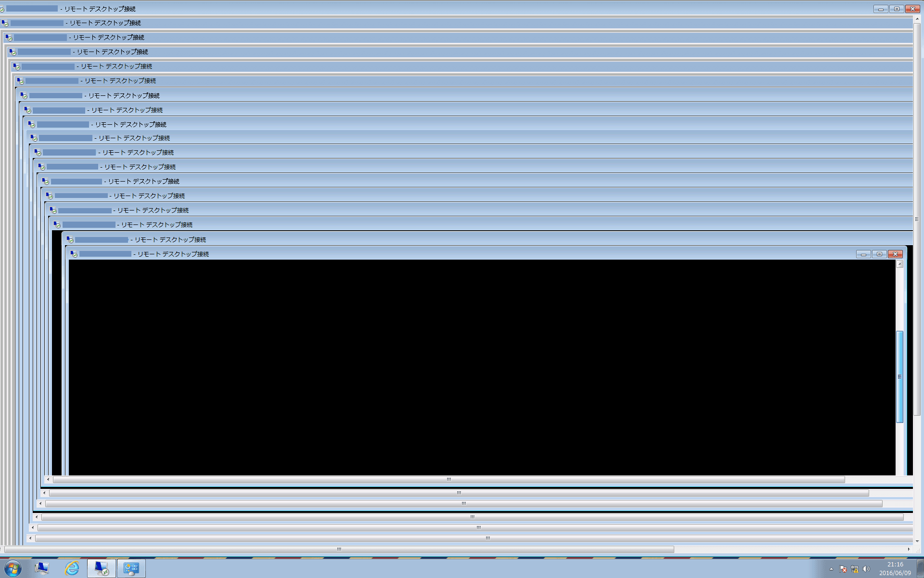Viewport: 924px width, 578px height.
Task: Show hidden tray icons arrow
Action: 831,569
